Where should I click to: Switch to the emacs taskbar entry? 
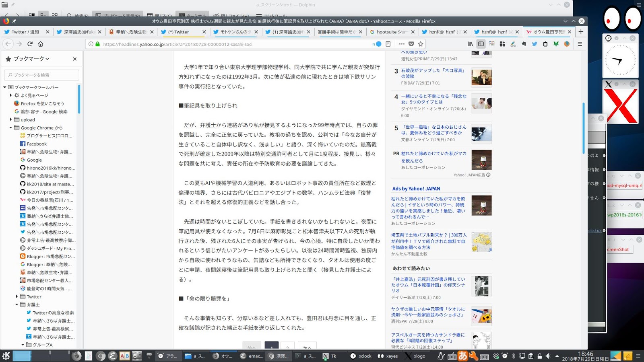click(252, 356)
